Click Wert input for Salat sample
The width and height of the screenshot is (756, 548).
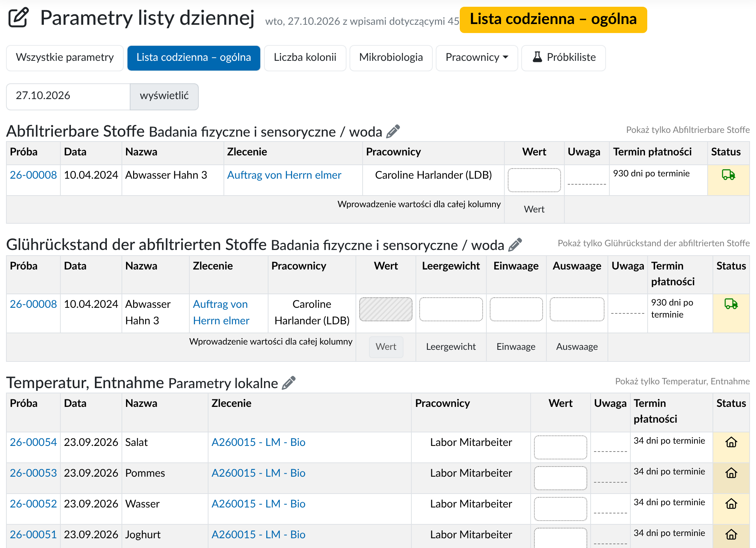tap(561, 447)
